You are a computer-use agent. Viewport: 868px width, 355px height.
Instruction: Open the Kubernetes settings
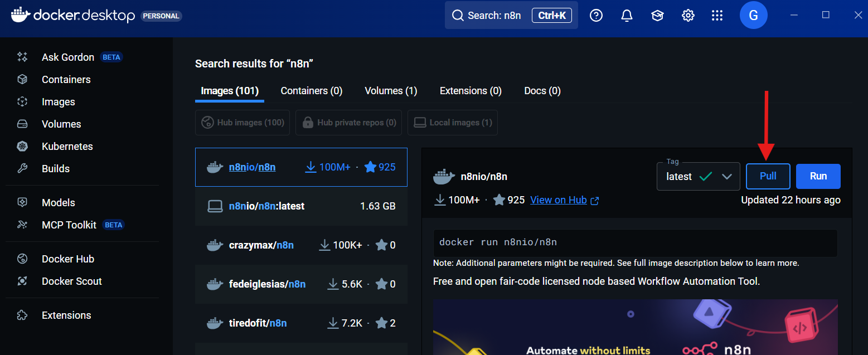(67, 146)
